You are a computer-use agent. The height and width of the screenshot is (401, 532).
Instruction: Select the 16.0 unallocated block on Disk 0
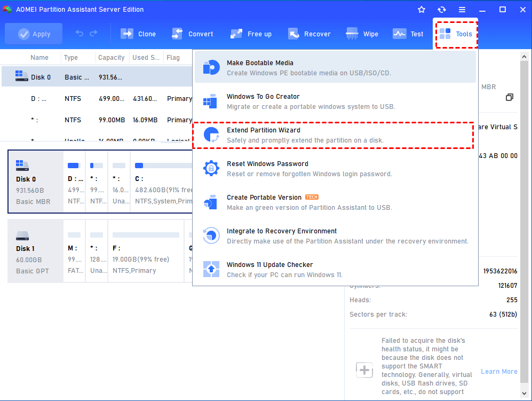[119, 182]
